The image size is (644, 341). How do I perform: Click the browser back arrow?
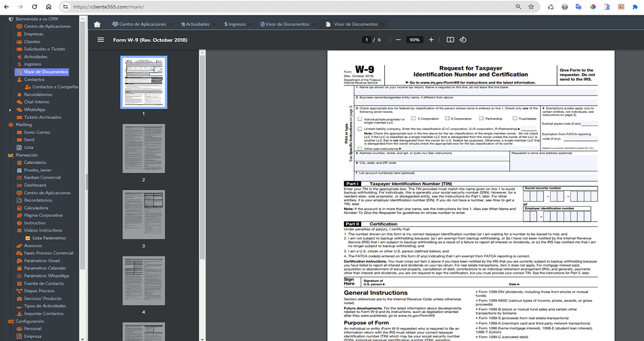[6, 7]
